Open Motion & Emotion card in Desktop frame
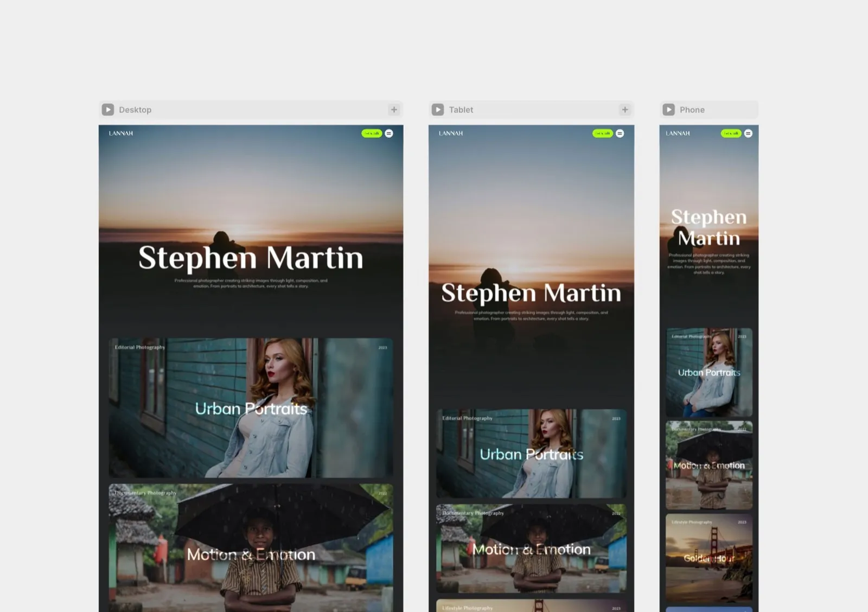868x612 pixels. [251, 548]
